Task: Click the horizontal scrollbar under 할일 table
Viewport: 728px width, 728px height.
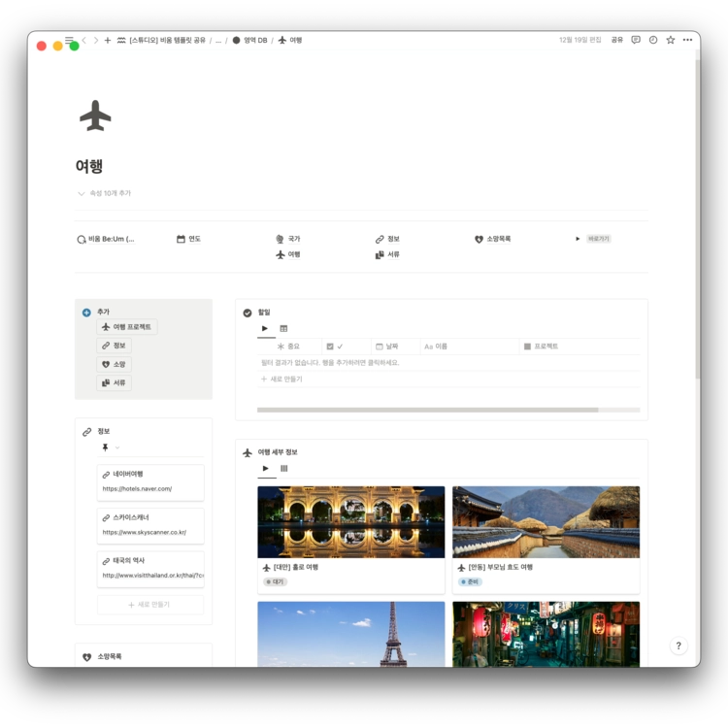Action: point(427,410)
